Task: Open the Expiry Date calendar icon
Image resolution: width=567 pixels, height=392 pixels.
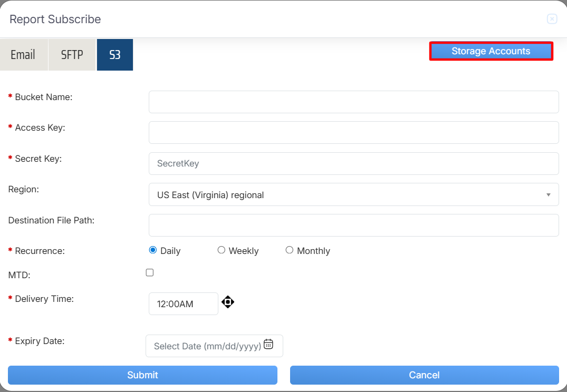Action: 268,344
